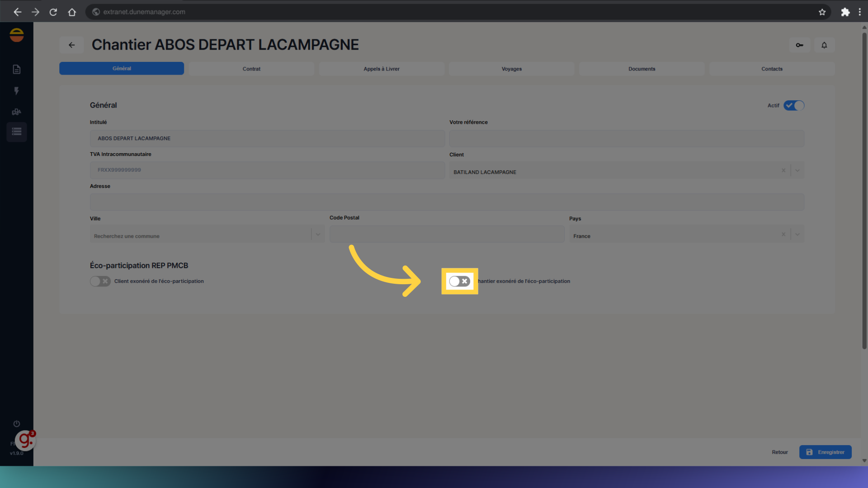This screenshot has width=868, height=488.
Task: Click the back arrow beside Chantier title
Action: (x=71, y=45)
